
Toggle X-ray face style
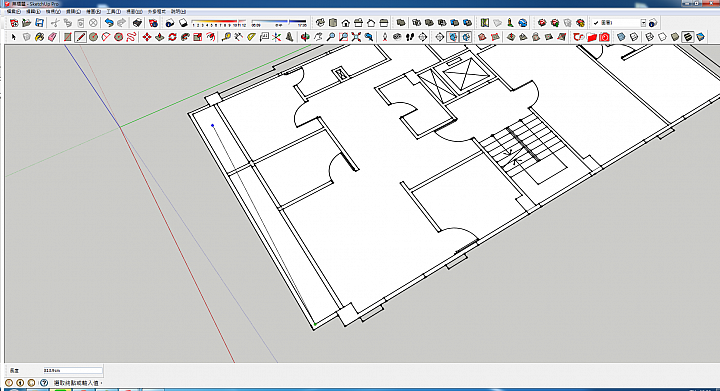tap(621, 37)
